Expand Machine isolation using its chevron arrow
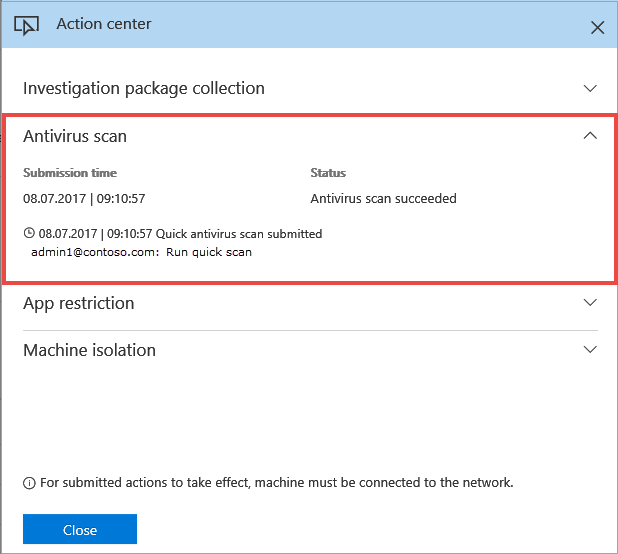Viewport: 618px width, 554px height. click(x=590, y=350)
